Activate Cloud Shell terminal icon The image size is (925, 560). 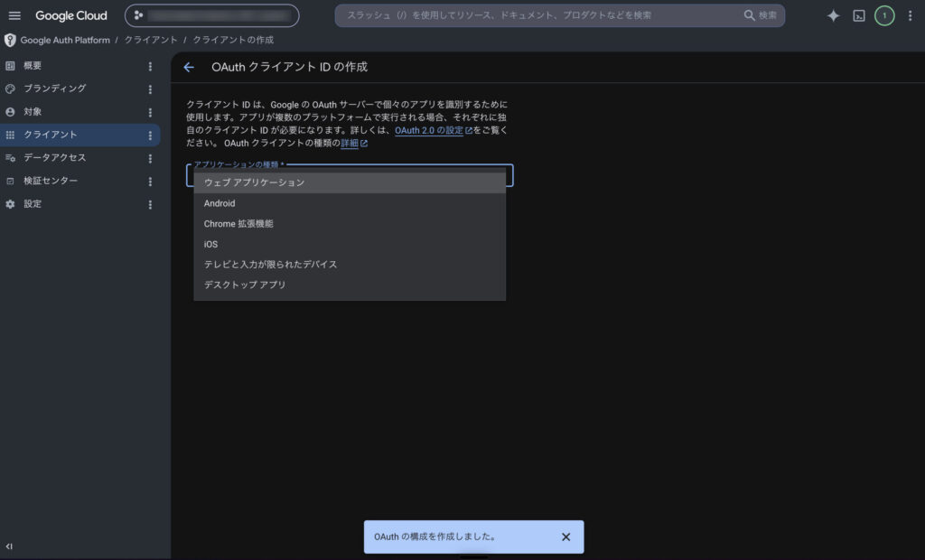pyautogui.click(x=859, y=16)
